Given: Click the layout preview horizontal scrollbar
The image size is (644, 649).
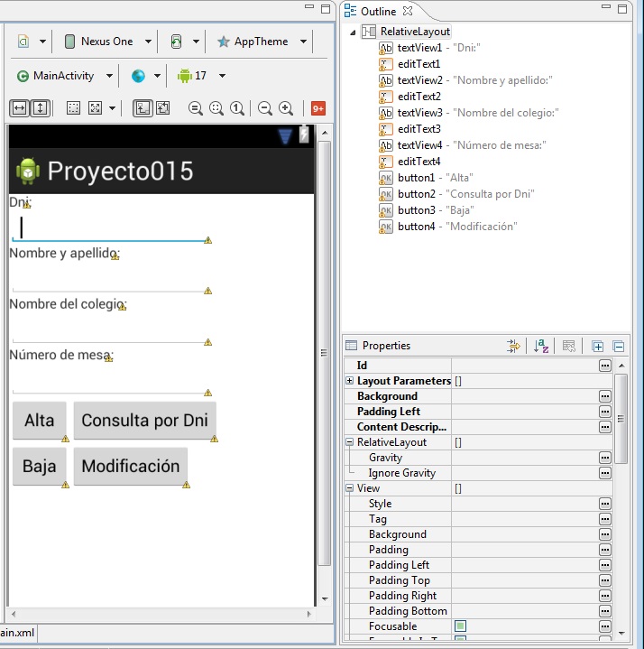Looking at the screenshot, I should pos(161,614).
